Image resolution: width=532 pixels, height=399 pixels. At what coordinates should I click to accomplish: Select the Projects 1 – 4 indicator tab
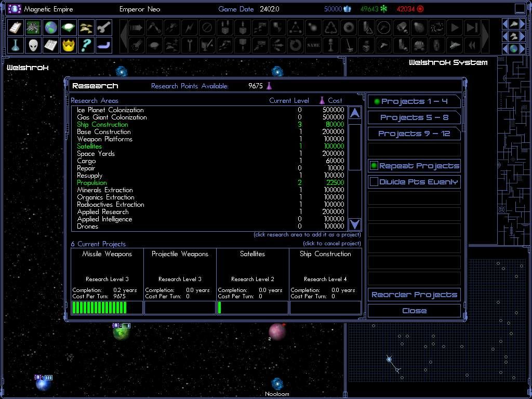point(414,101)
